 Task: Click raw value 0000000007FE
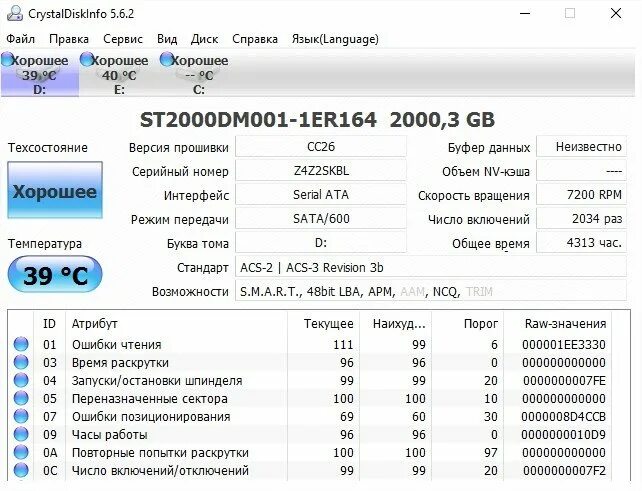[x=564, y=381]
